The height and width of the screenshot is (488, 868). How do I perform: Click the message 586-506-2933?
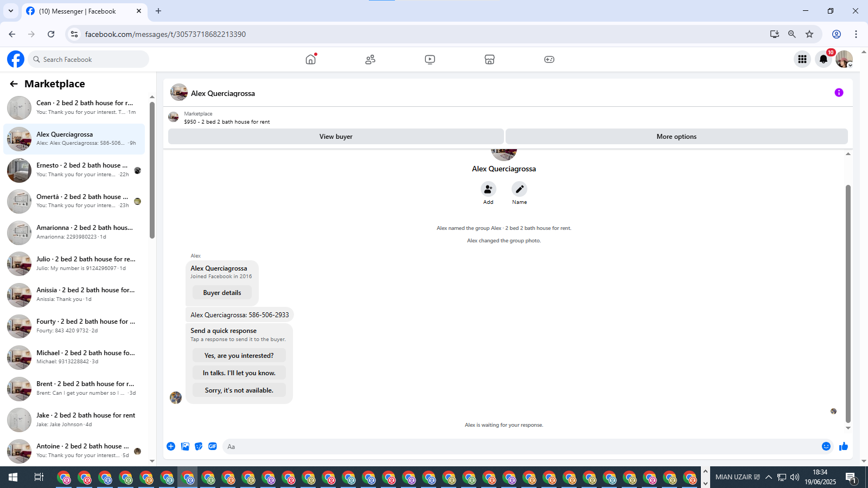click(240, 315)
